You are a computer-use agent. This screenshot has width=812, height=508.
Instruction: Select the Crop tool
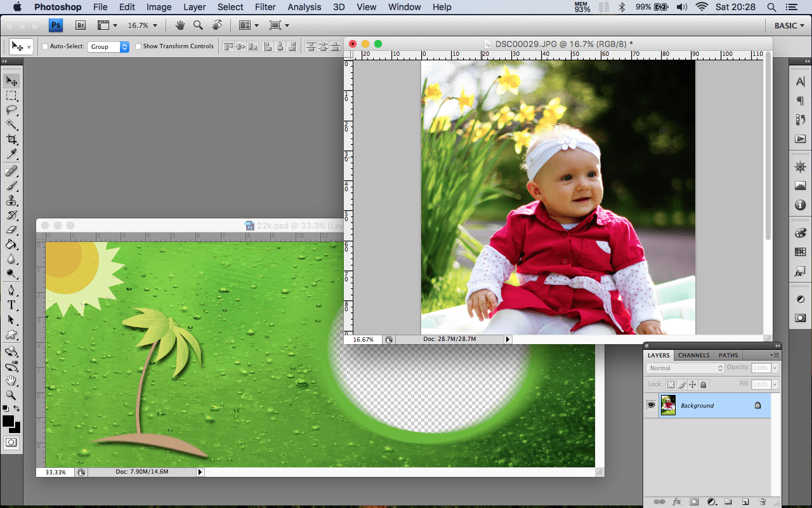(x=11, y=140)
